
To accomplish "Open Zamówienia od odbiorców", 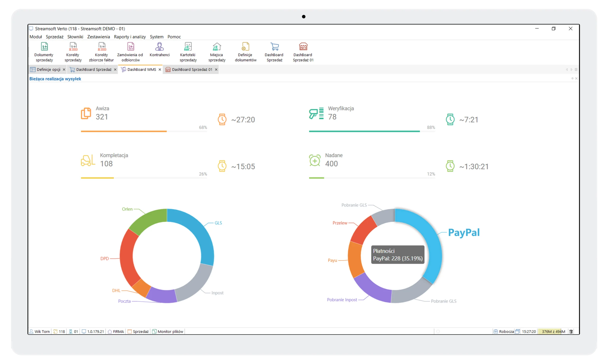I will (x=130, y=51).
